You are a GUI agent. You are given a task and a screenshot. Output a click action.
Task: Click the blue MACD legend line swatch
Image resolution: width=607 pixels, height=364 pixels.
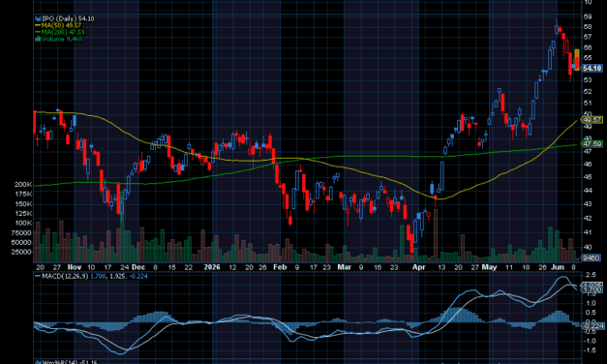(x=38, y=276)
